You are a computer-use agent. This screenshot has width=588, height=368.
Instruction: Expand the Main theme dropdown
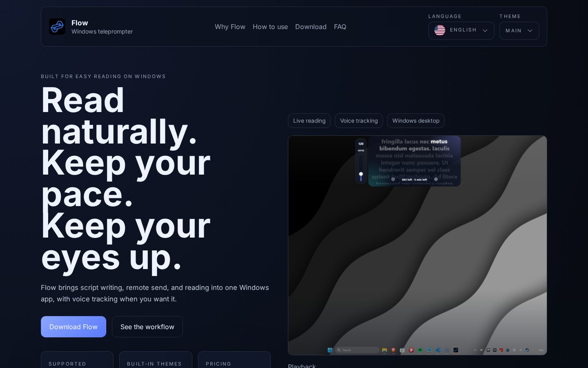click(x=519, y=31)
